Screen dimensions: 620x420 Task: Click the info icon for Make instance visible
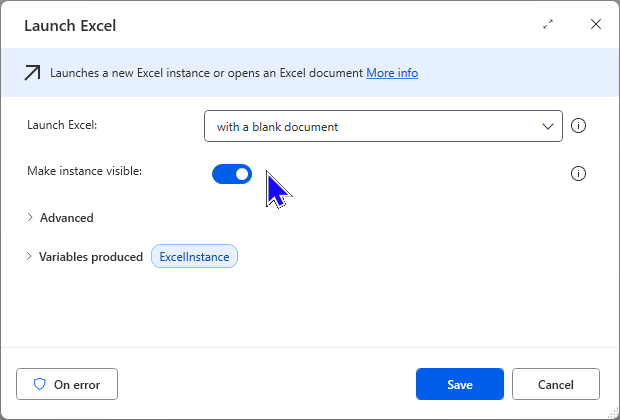click(578, 174)
